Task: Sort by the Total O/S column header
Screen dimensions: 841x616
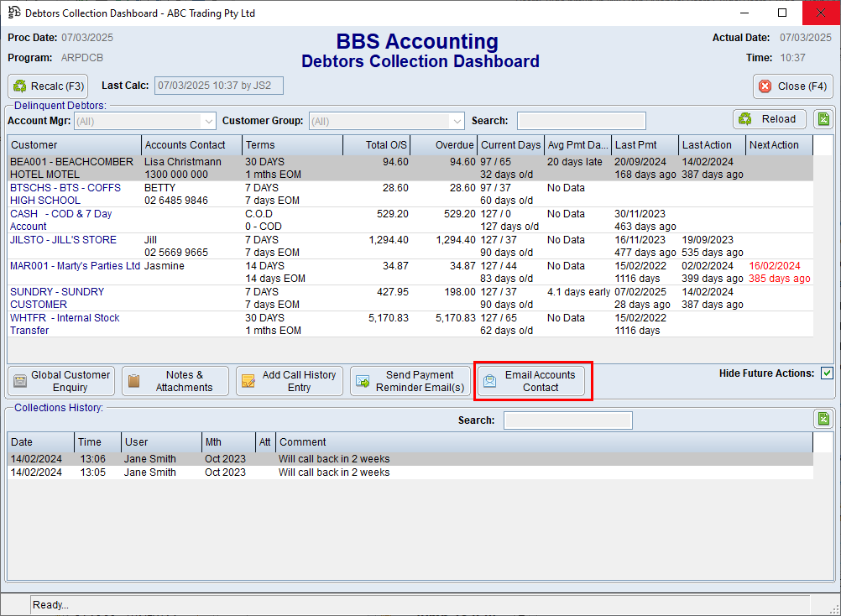Action: coord(376,145)
